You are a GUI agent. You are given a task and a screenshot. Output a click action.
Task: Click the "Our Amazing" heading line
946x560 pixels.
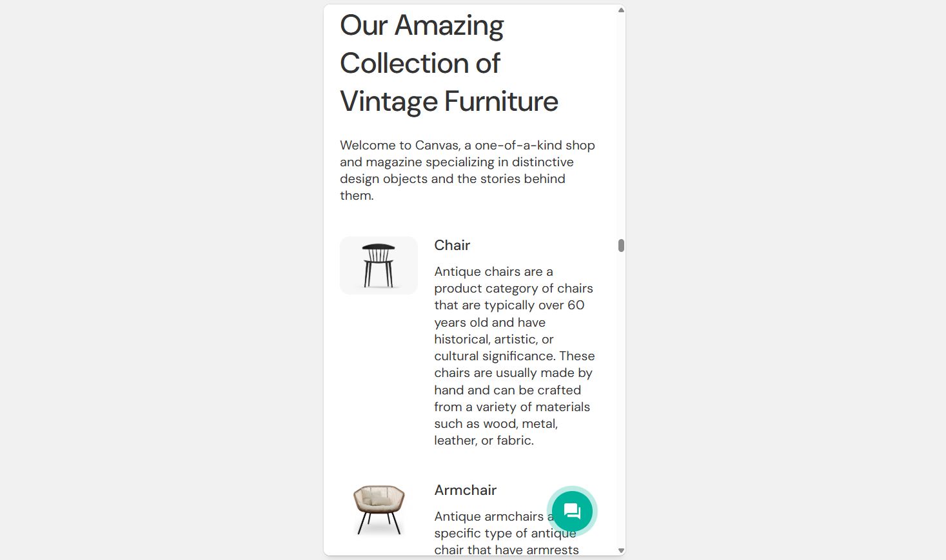tap(422, 26)
